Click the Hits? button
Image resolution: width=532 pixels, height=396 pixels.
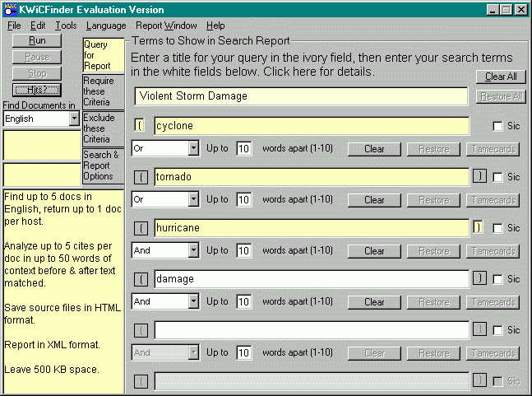(x=37, y=90)
